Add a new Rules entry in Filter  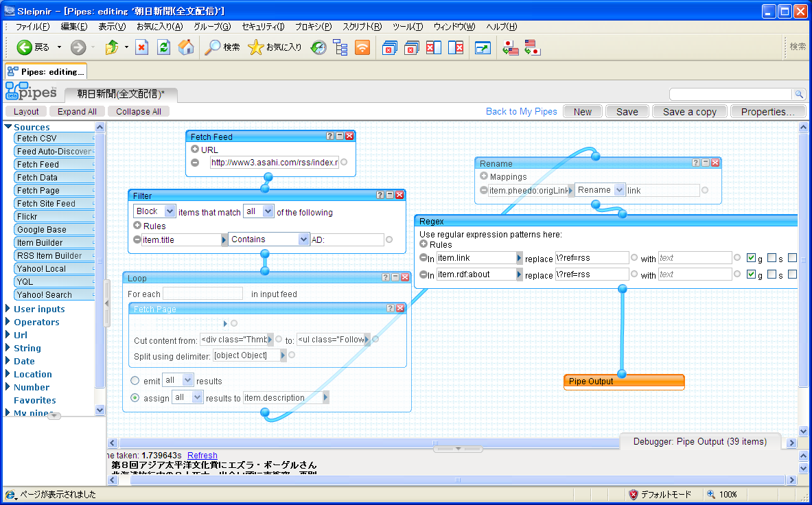[x=137, y=226]
